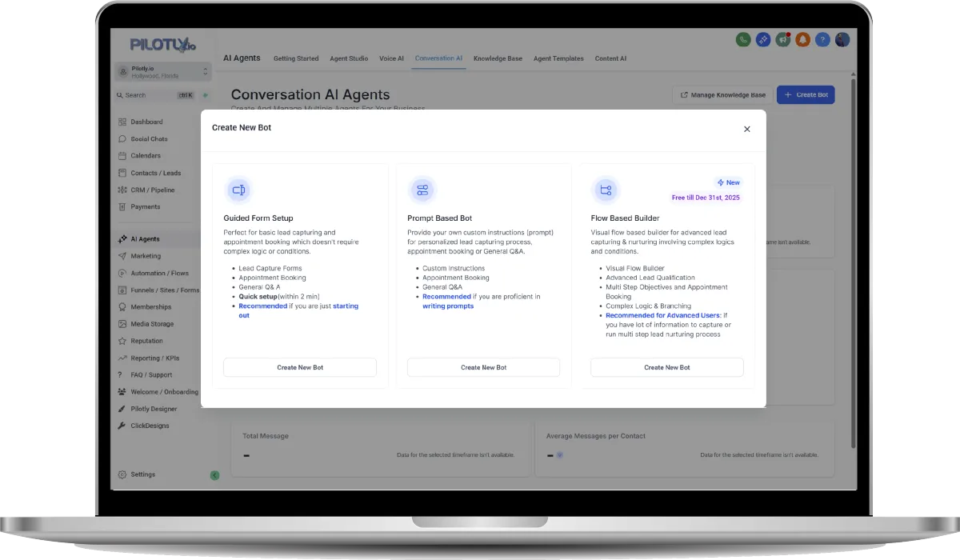Click the Flow Based Builder icon
The image size is (960, 560).
(606, 190)
